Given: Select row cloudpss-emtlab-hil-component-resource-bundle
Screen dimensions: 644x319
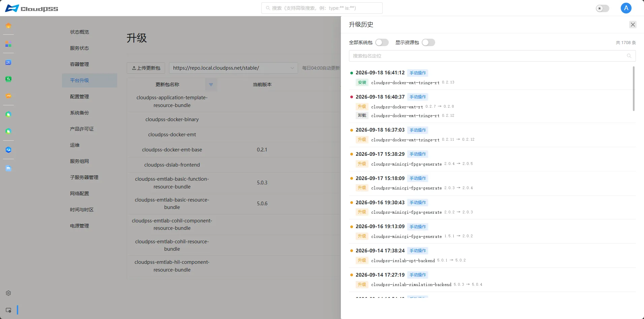Looking at the screenshot, I should pyautogui.click(x=234, y=266).
